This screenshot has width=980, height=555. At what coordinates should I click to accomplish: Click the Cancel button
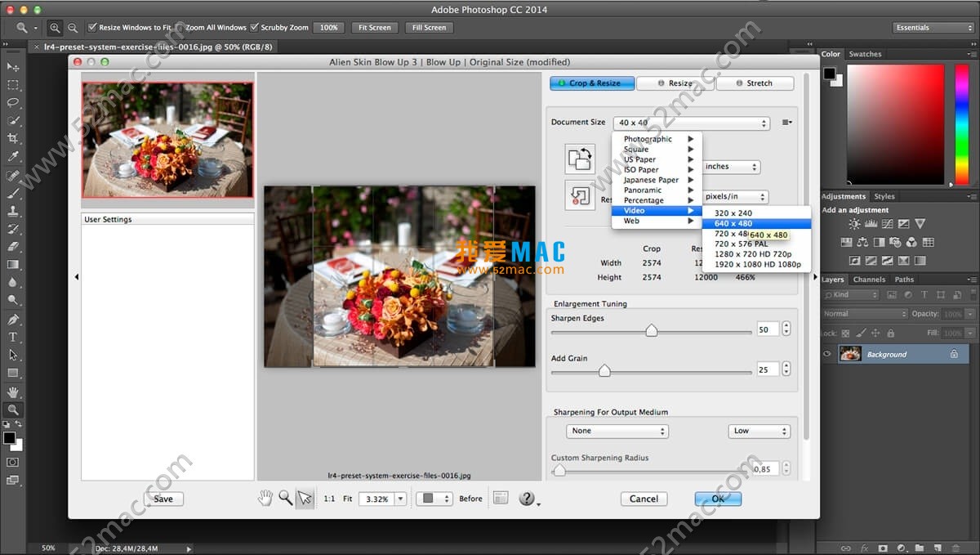(x=644, y=499)
